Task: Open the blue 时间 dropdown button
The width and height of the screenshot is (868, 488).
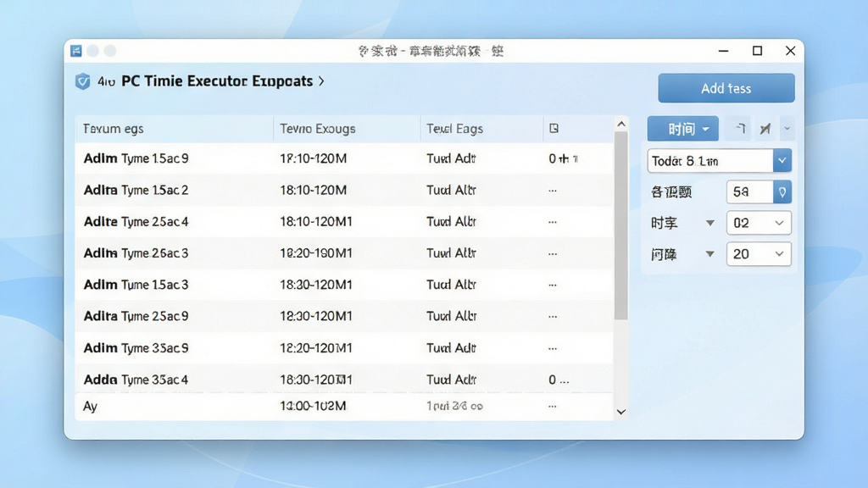Action: point(682,129)
